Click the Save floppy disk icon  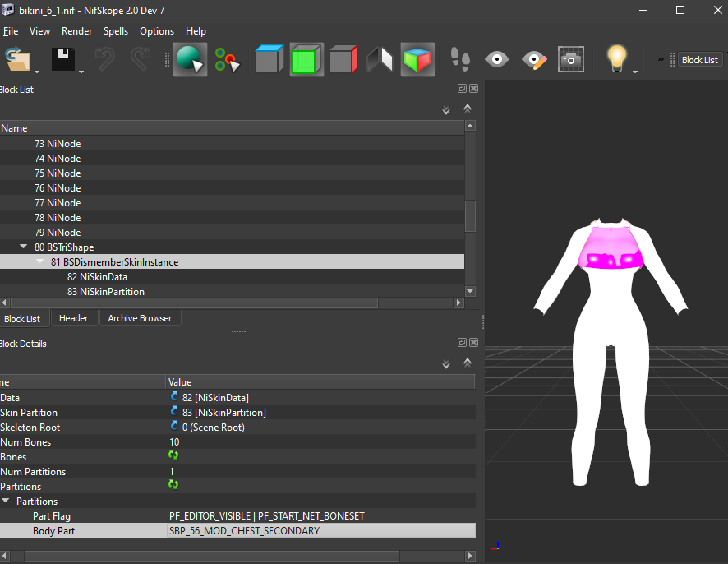(x=63, y=59)
